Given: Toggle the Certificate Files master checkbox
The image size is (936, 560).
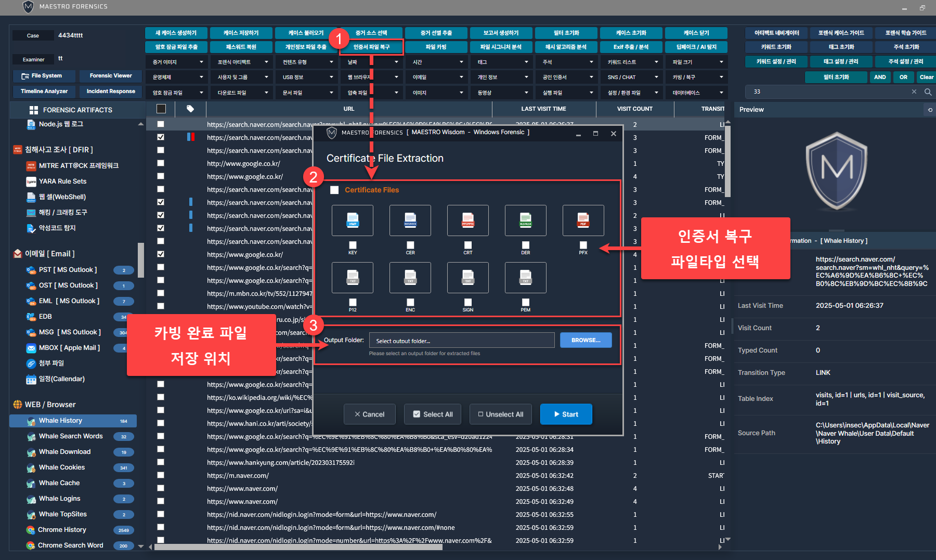Looking at the screenshot, I should pos(334,190).
